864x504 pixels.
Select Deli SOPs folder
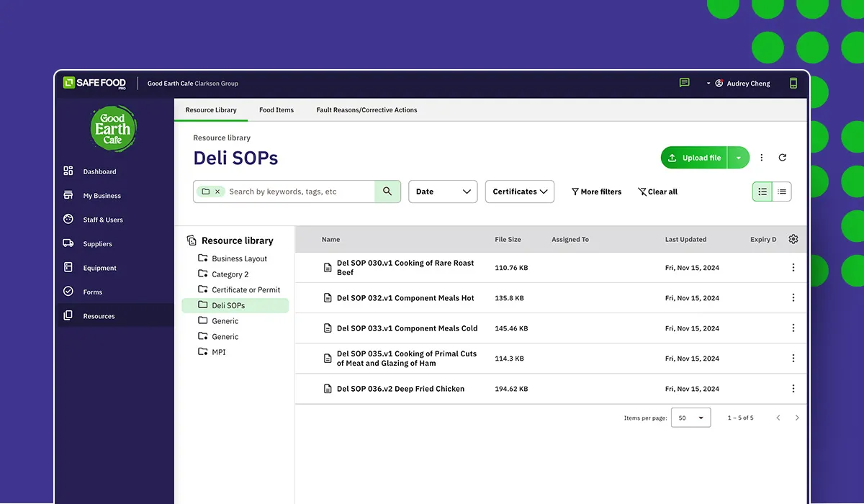[235, 305]
